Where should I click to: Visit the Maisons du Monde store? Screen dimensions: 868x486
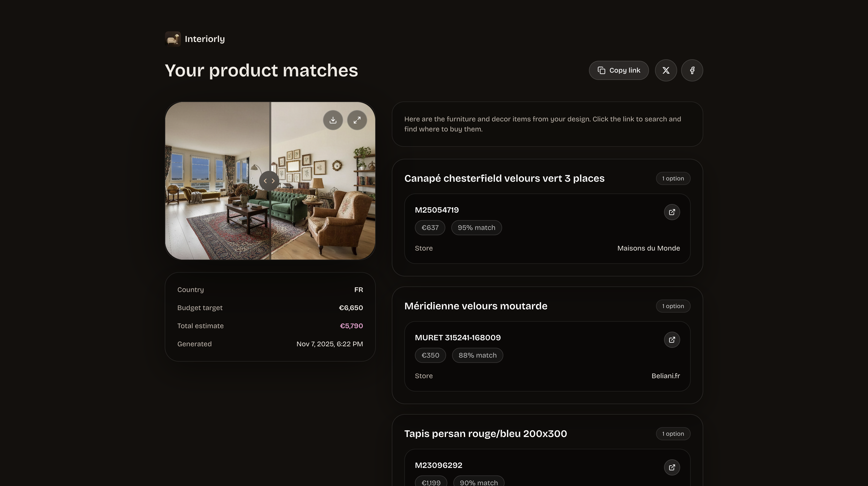649,248
